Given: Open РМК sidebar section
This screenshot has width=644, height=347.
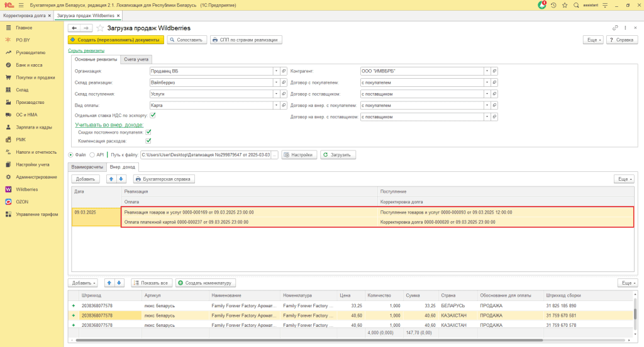Looking at the screenshot, I should (21, 140).
